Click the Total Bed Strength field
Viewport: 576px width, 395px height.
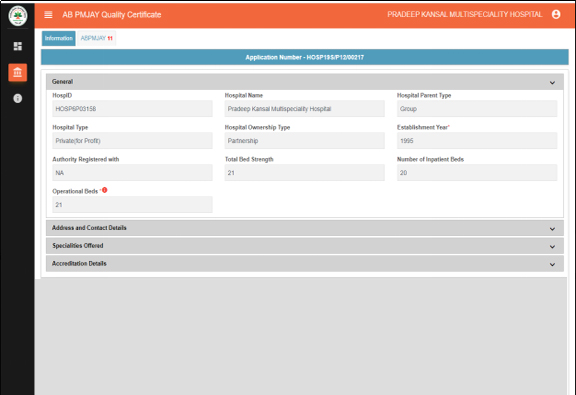pyautogui.click(x=305, y=173)
